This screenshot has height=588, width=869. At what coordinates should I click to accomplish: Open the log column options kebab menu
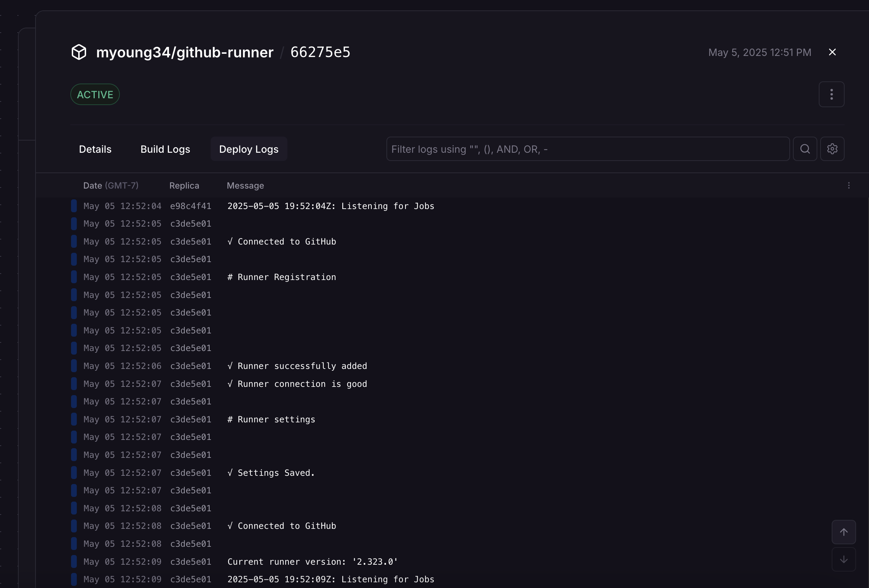pyautogui.click(x=849, y=186)
